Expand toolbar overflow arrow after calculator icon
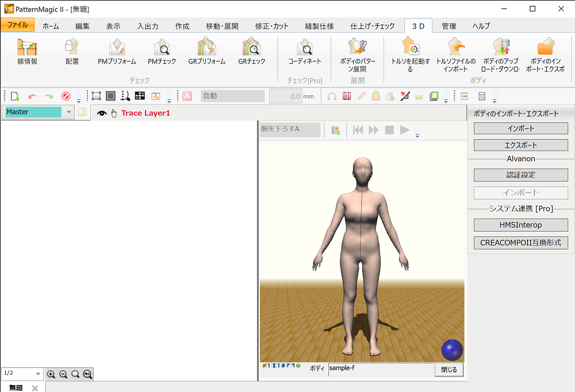The image size is (575, 392). click(494, 101)
